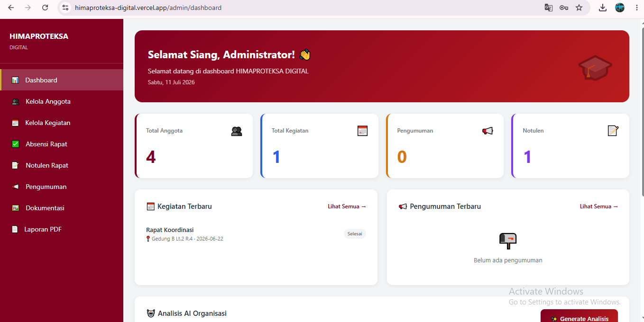Click the Selesai status badge
644x322 pixels.
355,234
